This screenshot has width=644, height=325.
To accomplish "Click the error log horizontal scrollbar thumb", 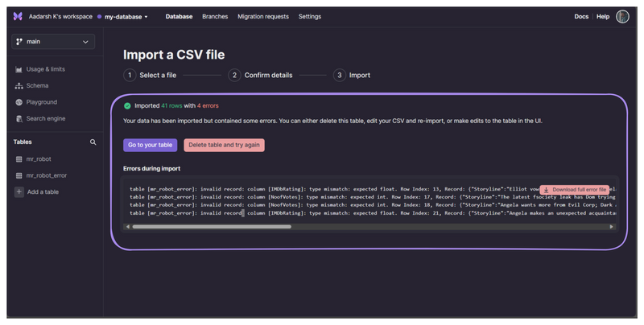I will (x=212, y=227).
